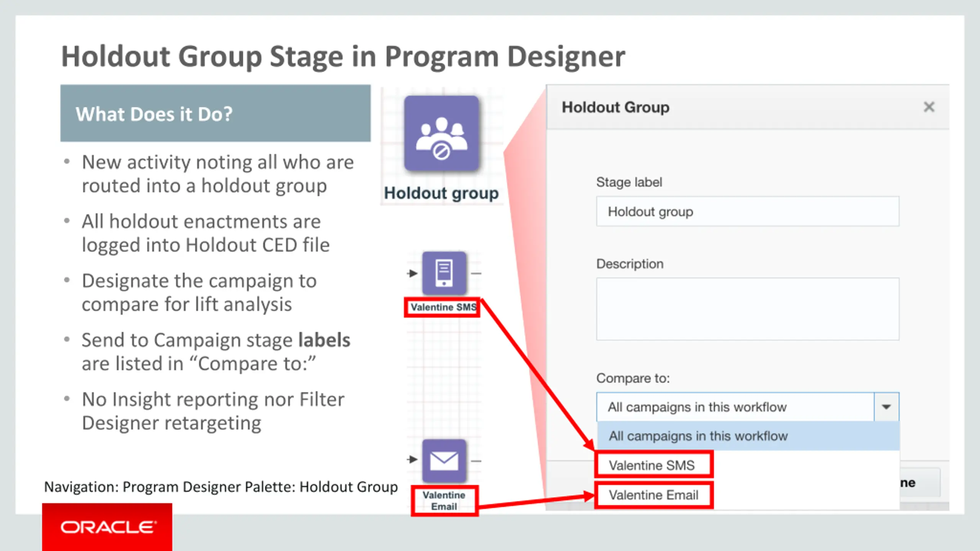Click inside the Description text area
This screenshot has width=980, height=551.
coord(748,309)
